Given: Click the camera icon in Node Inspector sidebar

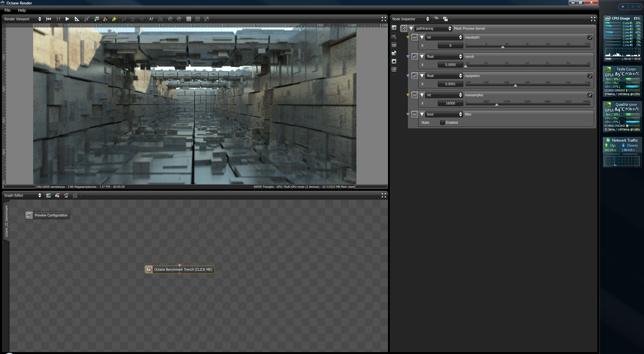Looking at the screenshot, I should pos(394,37).
